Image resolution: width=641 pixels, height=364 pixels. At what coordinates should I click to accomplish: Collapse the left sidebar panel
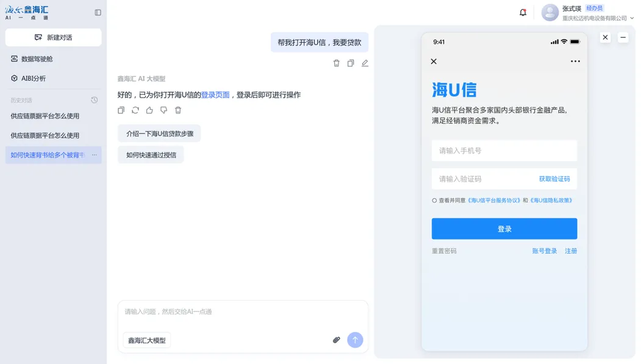(98, 12)
